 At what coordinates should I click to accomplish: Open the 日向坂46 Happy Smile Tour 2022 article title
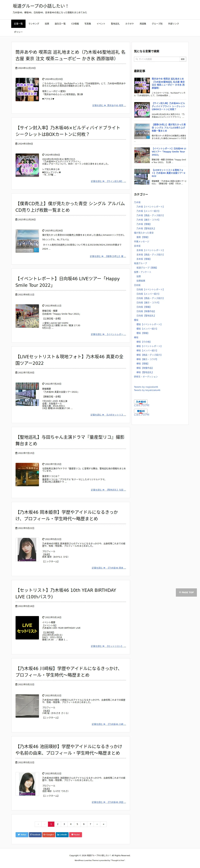tap(67, 282)
